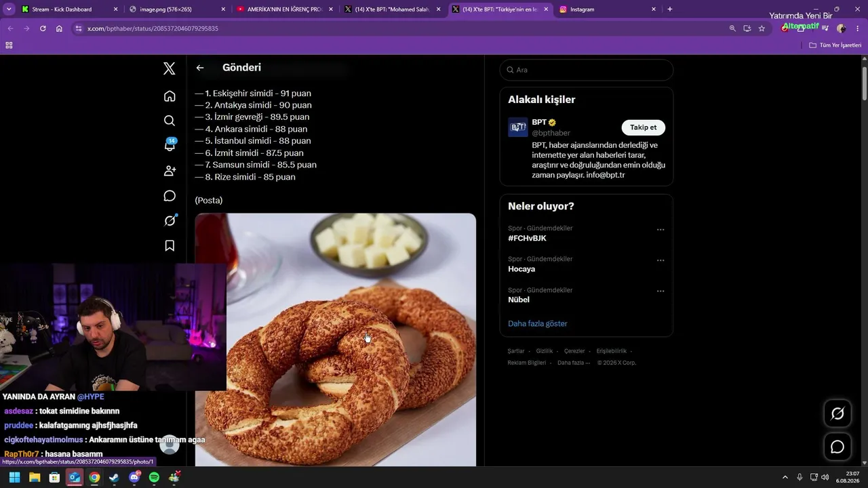Open Spotify from the taskbar
The height and width of the screenshot is (488, 868).
click(154, 477)
